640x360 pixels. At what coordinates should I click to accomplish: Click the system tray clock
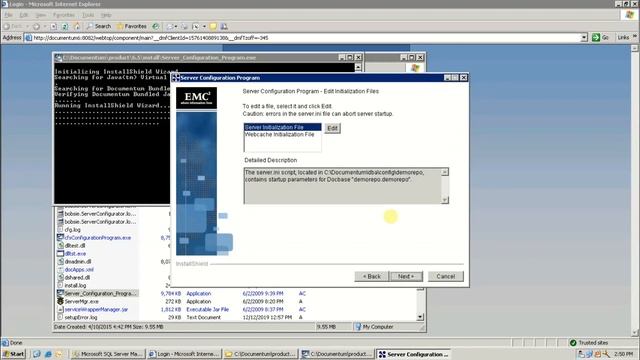tap(623, 354)
